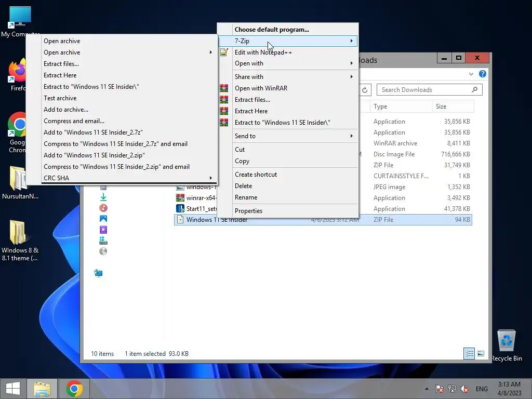532x399 pixels.
Task: Switch to large icons view button
Action: (x=481, y=353)
